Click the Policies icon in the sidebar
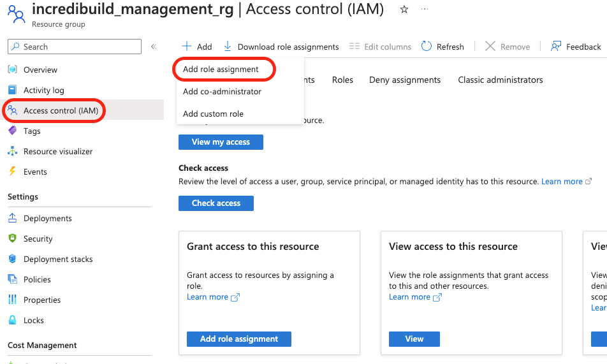The image size is (607, 364). click(x=12, y=279)
